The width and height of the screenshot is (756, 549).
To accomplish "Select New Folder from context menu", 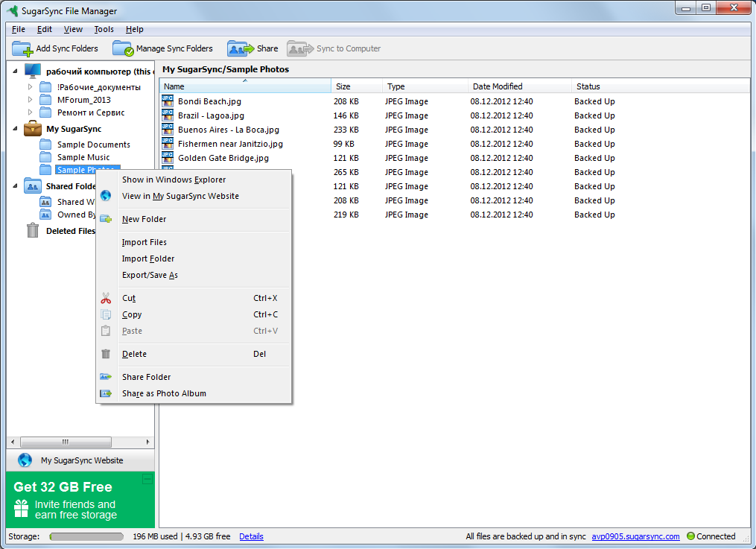I will click(x=194, y=219).
